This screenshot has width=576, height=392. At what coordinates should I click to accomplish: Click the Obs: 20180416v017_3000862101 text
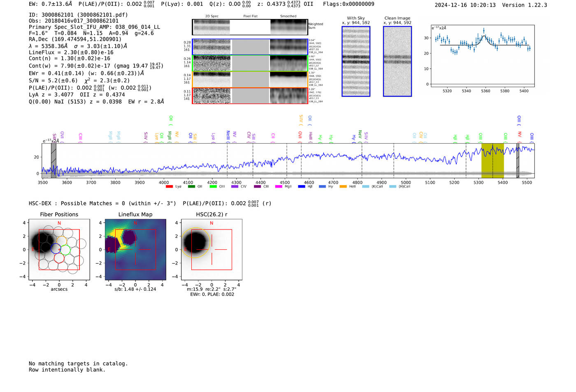tap(74, 21)
